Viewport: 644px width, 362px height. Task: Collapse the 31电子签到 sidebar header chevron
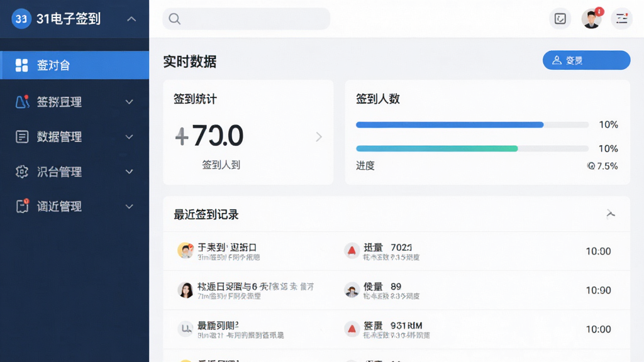point(131,19)
